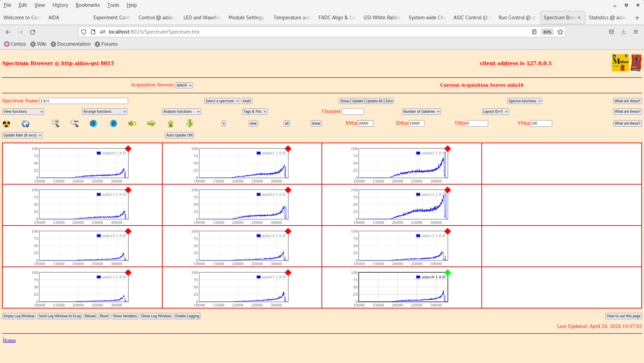Viewport: 644px width, 363px height.
Task: Open the Acquisition Servers dropdown
Action: pyautogui.click(x=184, y=85)
